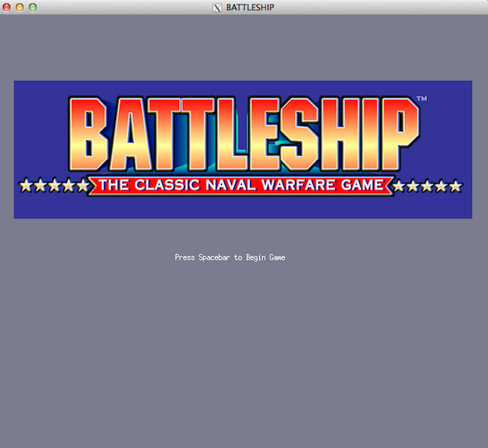488x448 pixels.
Task: Click 'THE CLASSIC NAVAL WARFARE GAME' ribbon
Action: 242,185
